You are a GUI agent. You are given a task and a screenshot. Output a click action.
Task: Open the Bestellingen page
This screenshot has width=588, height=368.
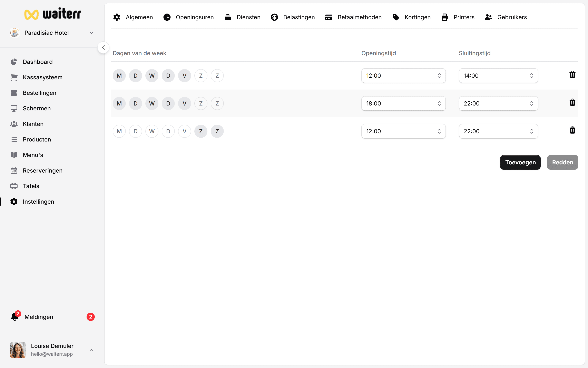tap(52, 93)
